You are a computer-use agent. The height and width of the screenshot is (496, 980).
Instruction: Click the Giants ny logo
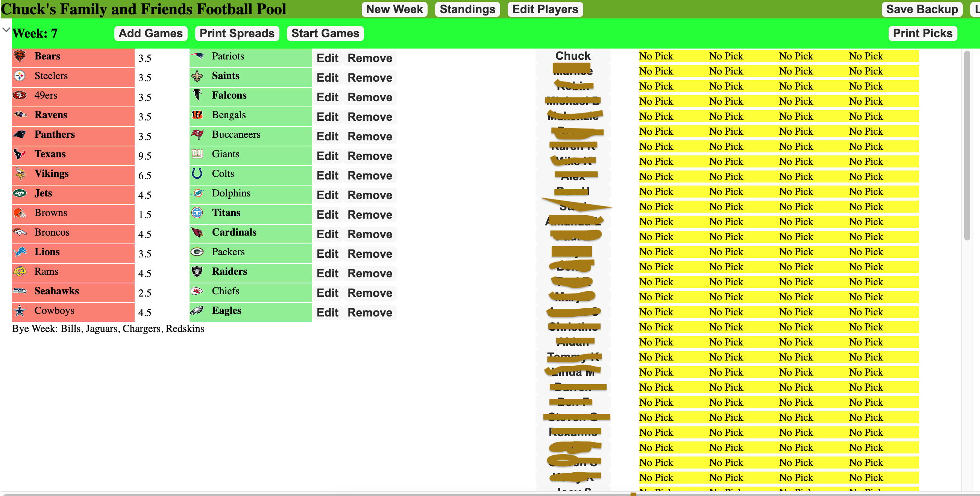pyautogui.click(x=197, y=154)
